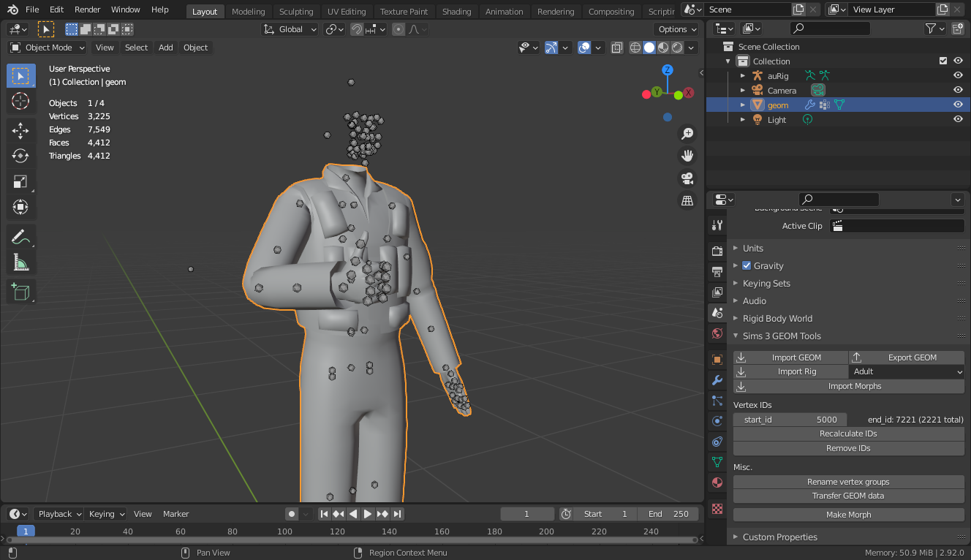Open the Tool properties tab

[717, 225]
